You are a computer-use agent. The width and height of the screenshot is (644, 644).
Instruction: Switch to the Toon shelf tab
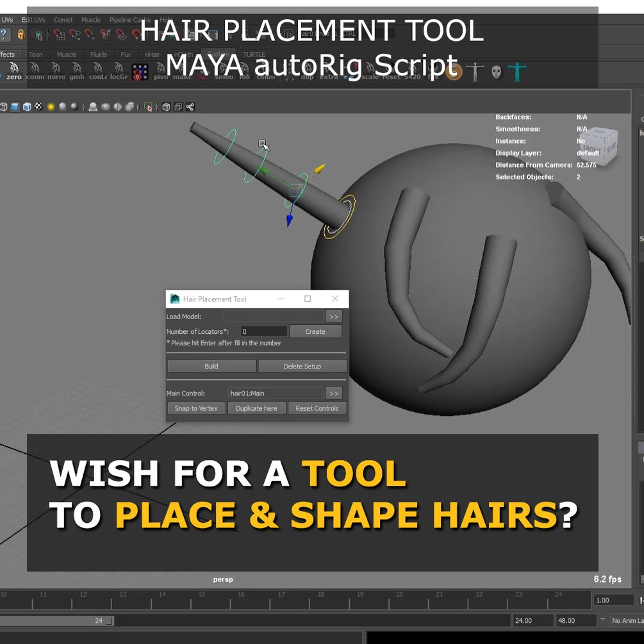pos(36,54)
